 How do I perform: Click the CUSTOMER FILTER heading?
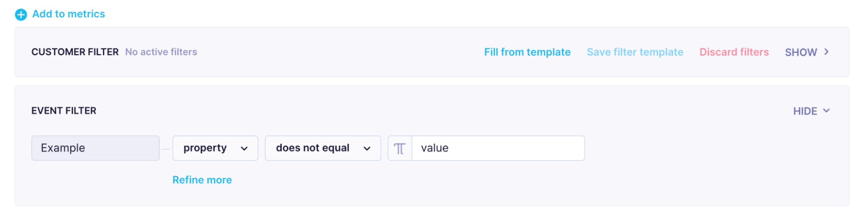pyautogui.click(x=75, y=52)
